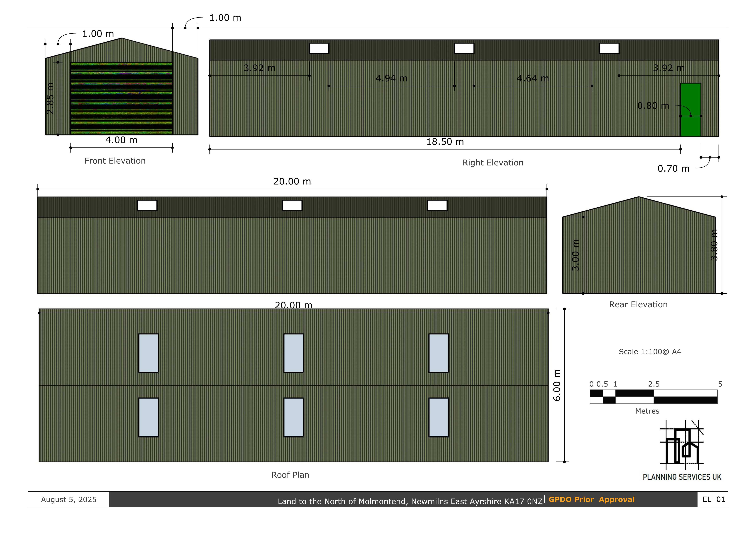Click the '4.64 m' dimension text
Image resolution: width=756 pixels, height=535 pixels.
pyautogui.click(x=533, y=78)
